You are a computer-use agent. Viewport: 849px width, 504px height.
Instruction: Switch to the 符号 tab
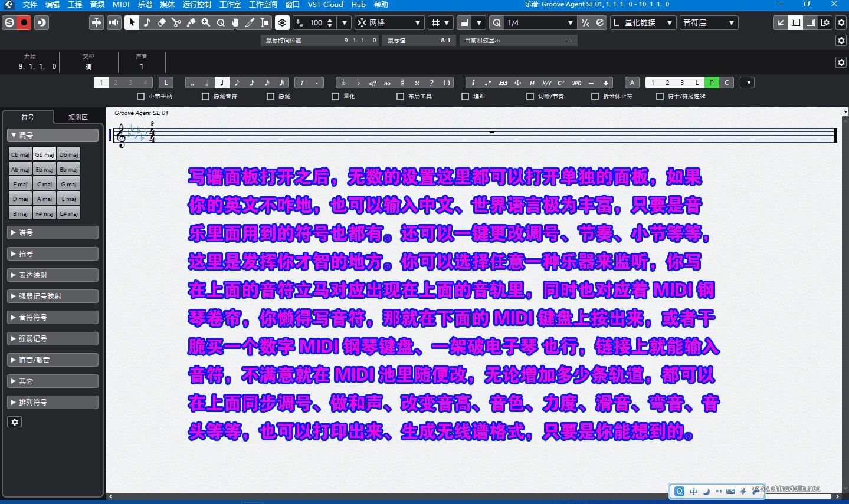click(28, 117)
